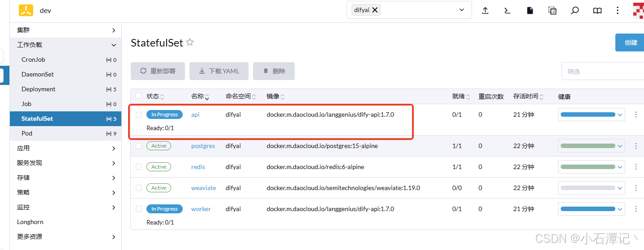Check the redis row checkbox

point(139,167)
